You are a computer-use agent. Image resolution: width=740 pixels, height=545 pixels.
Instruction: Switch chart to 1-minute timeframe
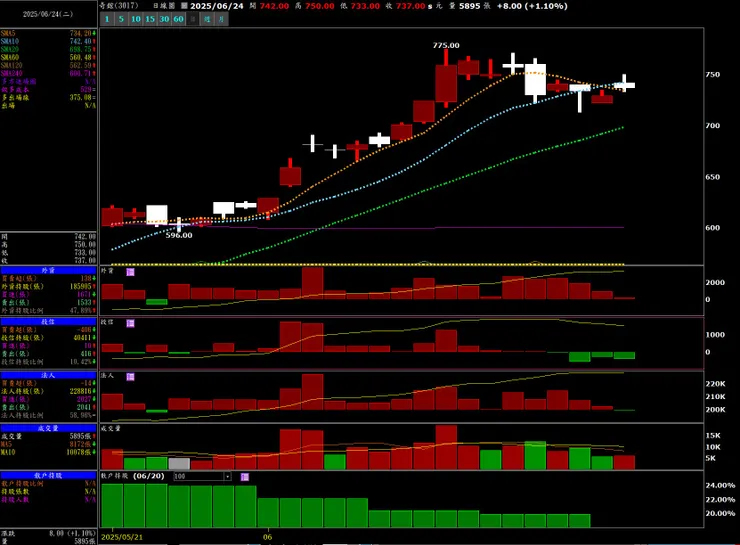107,19
